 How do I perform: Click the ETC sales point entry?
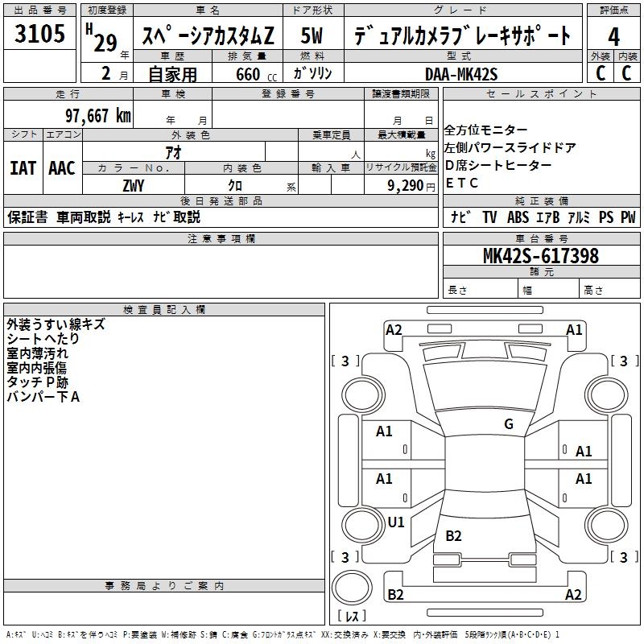click(462, 183)
